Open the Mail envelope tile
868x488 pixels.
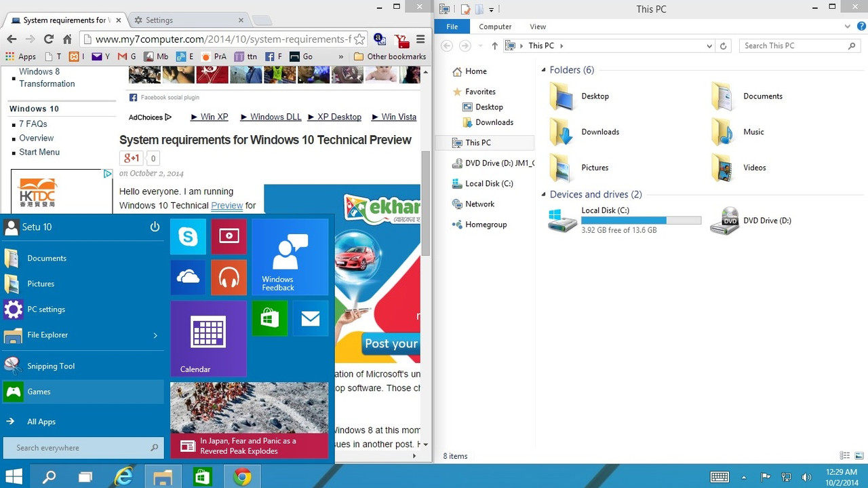pyautogui.click(x=311, y=318)
